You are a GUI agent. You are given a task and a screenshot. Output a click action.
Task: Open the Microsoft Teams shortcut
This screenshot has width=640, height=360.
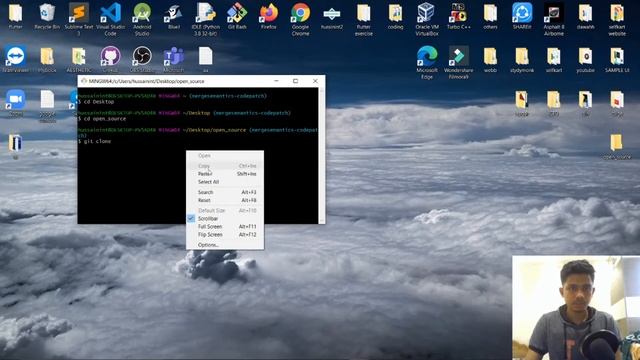tap(174, 59)
